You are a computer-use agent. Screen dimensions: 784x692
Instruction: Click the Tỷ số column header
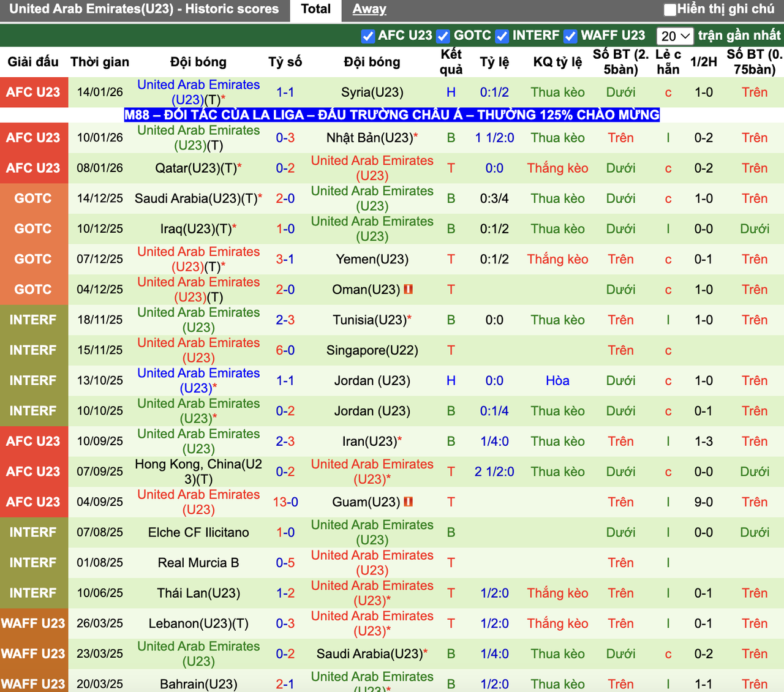[285, 62]
